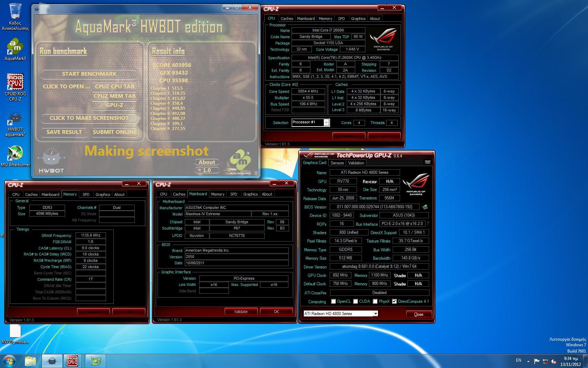Launch HWBOT aquamark3 desktop shortcut
The image size is (588, 368).
click(15, 124)
